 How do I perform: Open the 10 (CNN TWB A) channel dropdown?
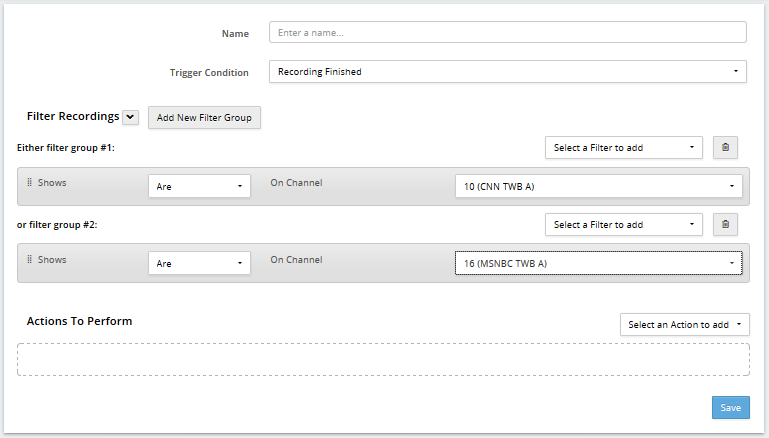[598, 186]
